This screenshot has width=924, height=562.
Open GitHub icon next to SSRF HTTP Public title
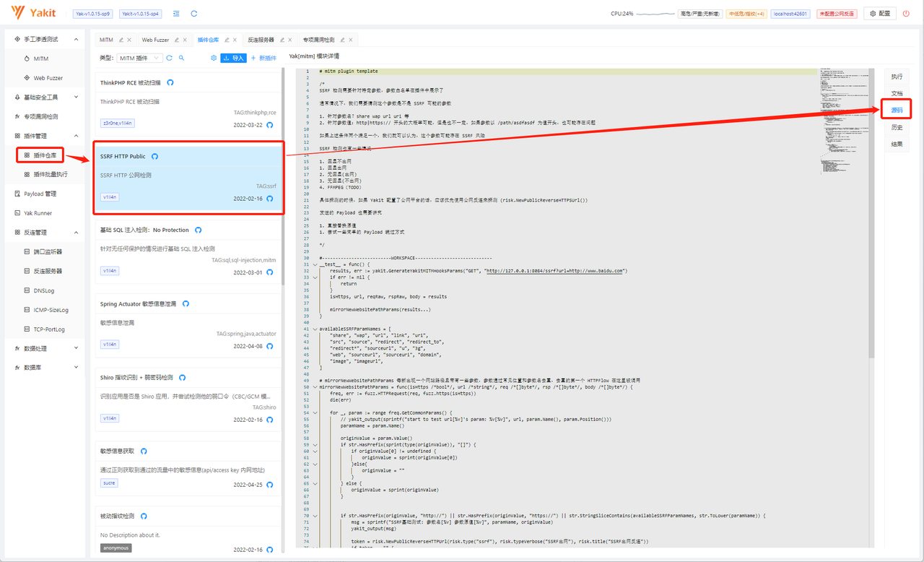pyautogui.click(x=154, y=156)
